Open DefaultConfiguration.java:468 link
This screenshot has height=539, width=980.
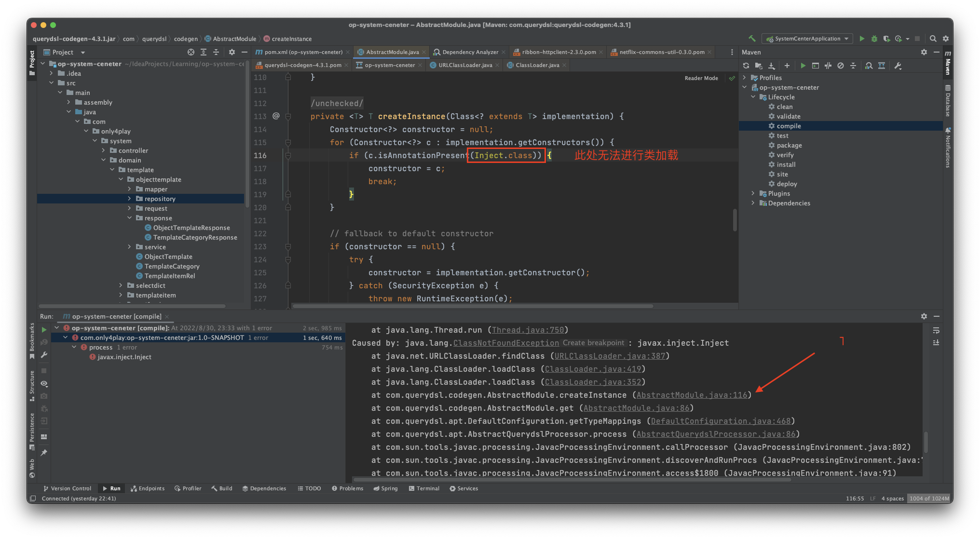coord(721,421)
